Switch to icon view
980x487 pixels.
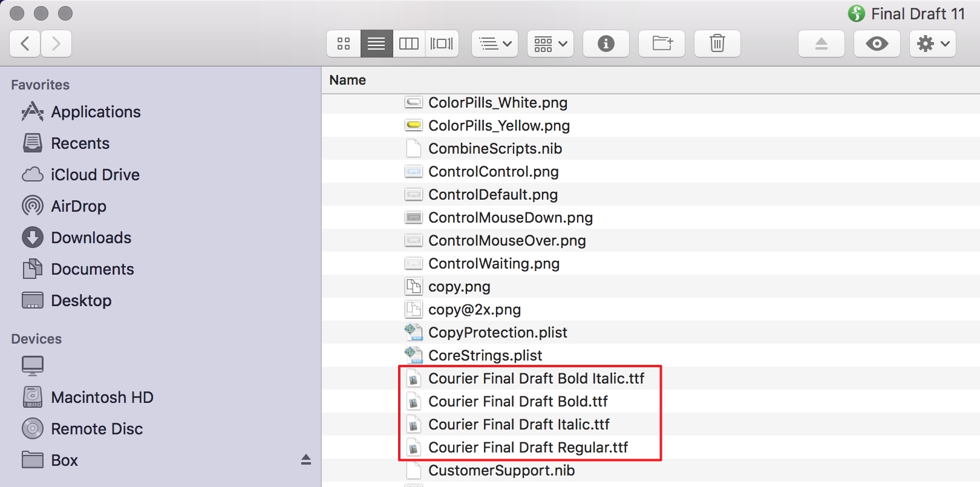click(344, 44)
